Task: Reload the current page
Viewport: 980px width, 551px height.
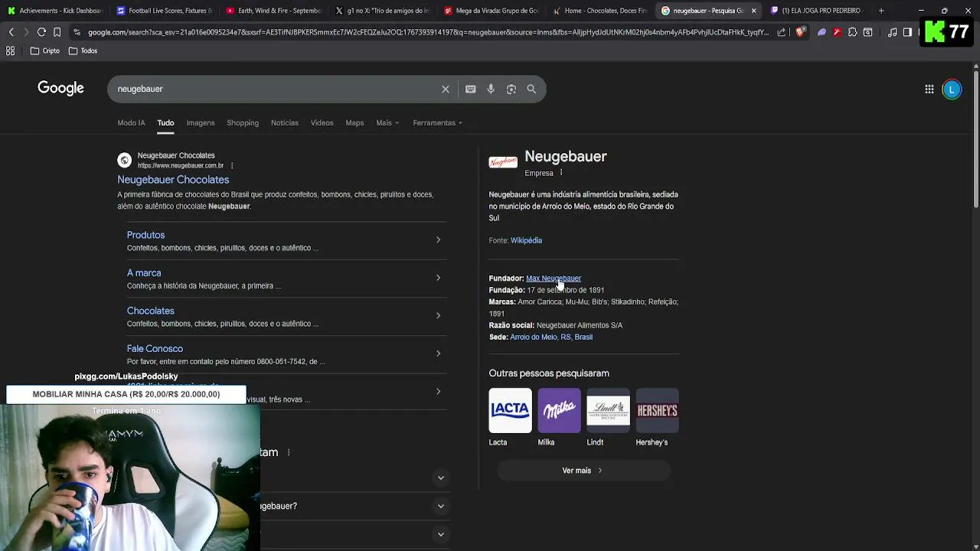Action: tap(41, 32)
